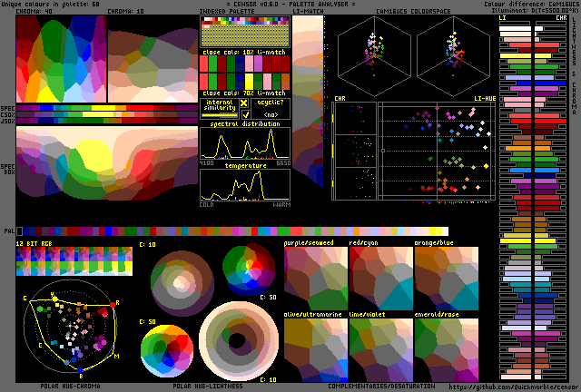
Task: Pick the outlined black first PAL swatch
Action: coord(19,231)
